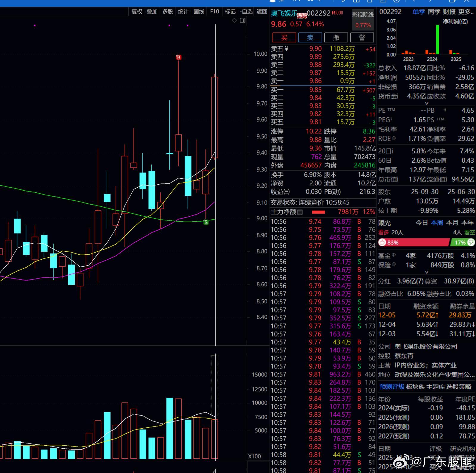Screen dimensions: 476x473
Task: Click the tall green 2024 net profit bar
Action: pyautogui.click(x=437, y=39)
